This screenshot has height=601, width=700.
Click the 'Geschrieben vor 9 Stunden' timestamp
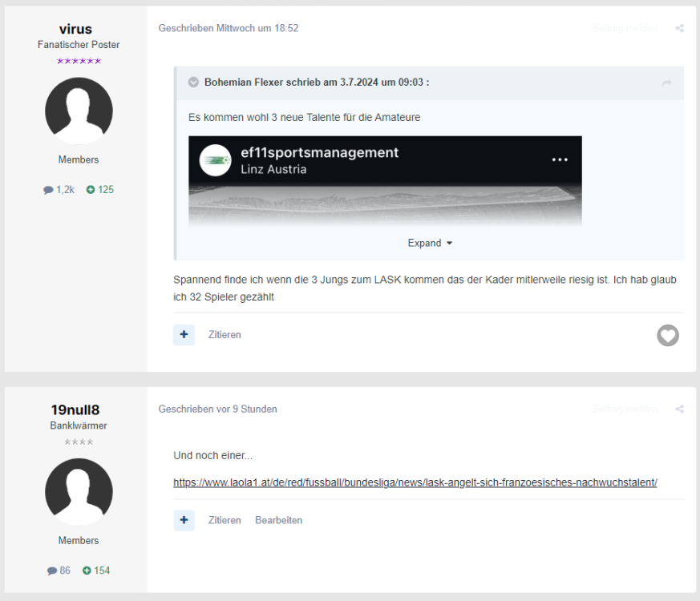[x=217, y=409]
